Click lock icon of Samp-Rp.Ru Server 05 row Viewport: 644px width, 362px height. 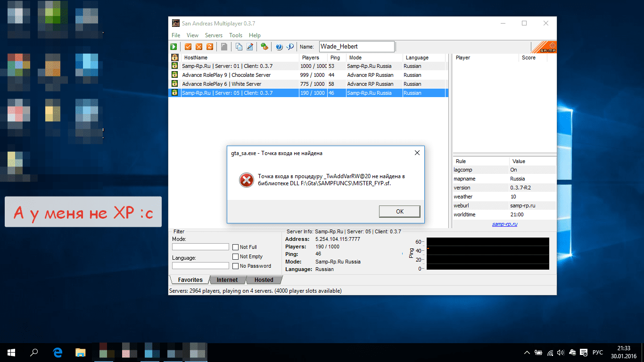[174, 93]
